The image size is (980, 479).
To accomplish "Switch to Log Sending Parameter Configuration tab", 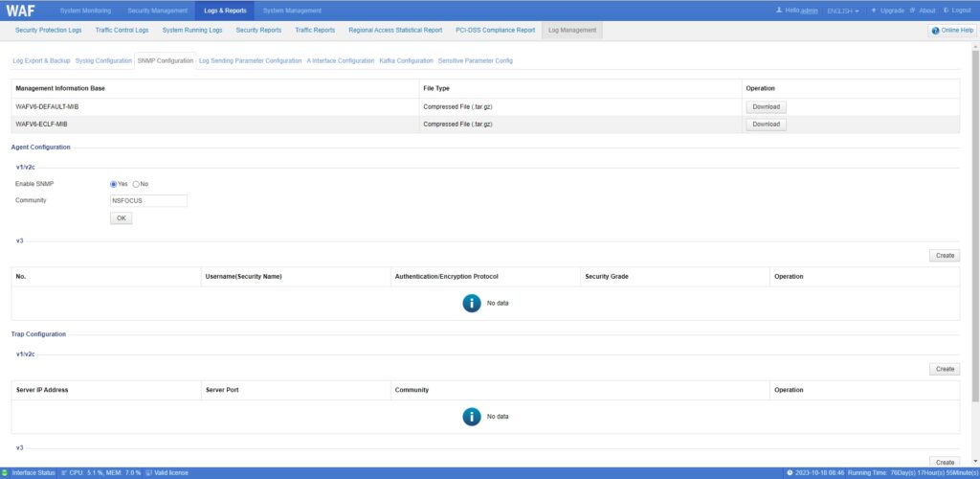I will point(250,60).
